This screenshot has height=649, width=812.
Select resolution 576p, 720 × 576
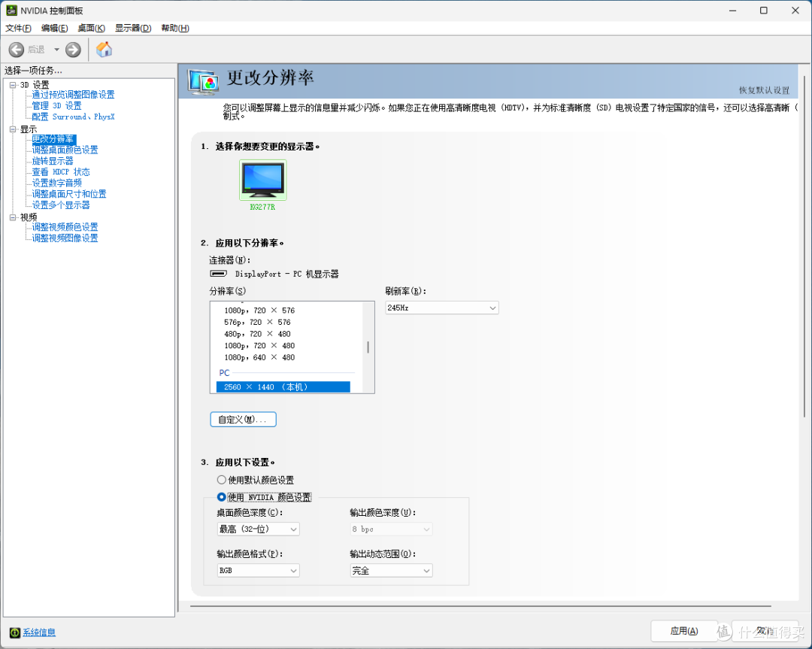click(x=257, y=322)
